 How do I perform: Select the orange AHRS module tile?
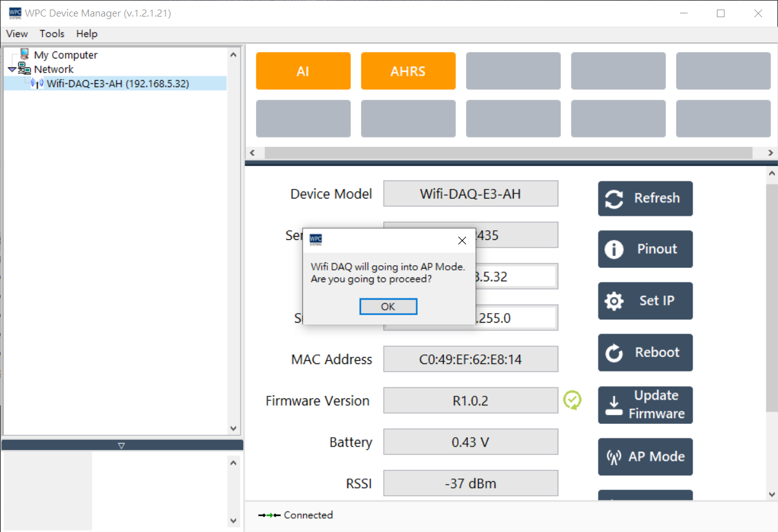(408, 71)
